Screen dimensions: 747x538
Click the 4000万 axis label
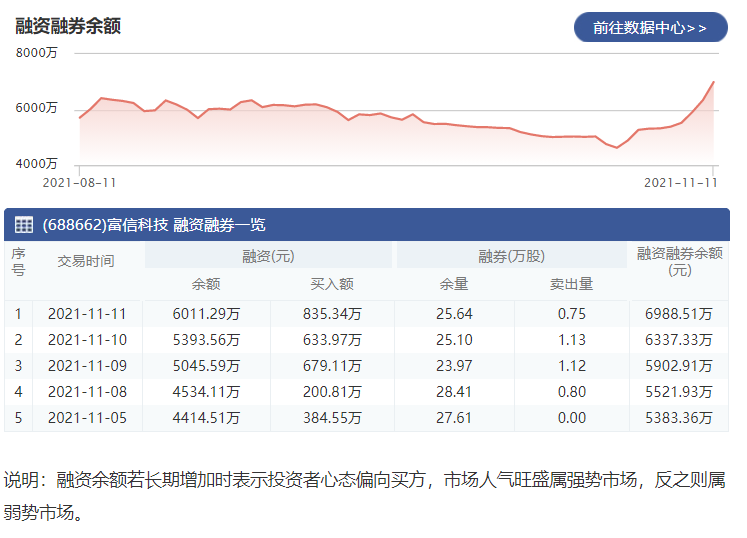point(36,164)
